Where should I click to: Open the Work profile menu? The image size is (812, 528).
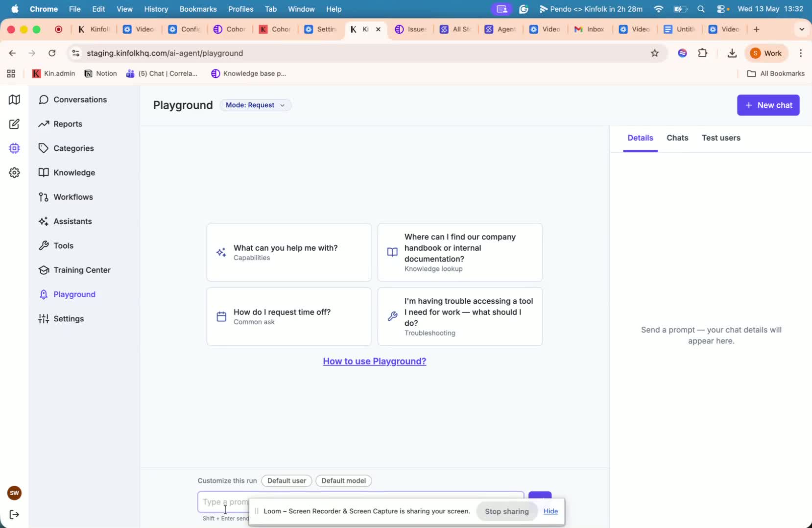tap(766, 53)
